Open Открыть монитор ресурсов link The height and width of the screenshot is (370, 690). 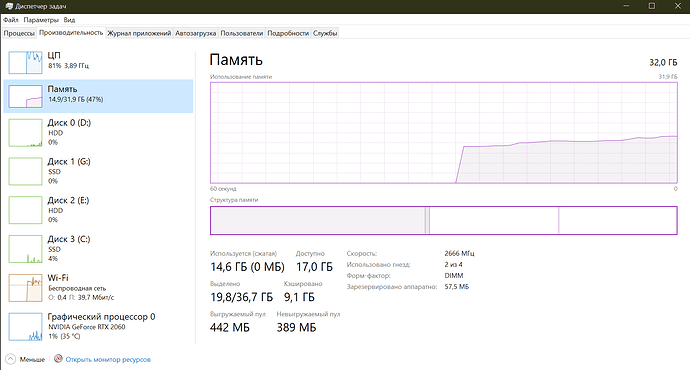(108, 359)
